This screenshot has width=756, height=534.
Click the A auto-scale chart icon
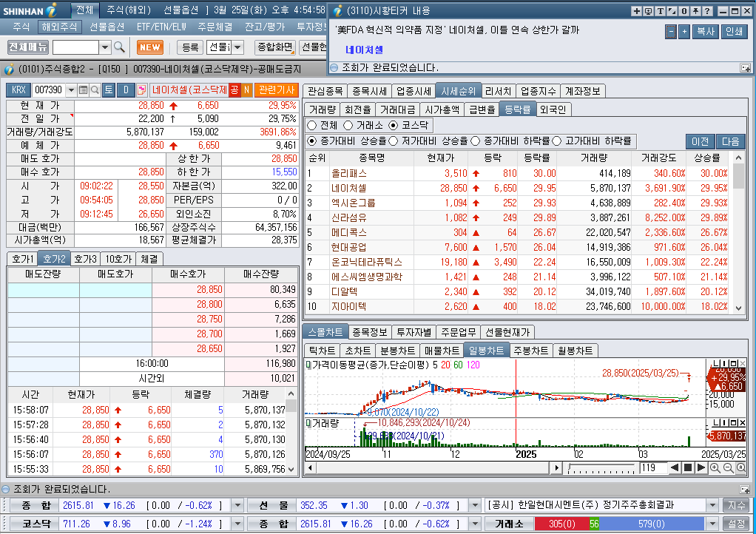(x=740, y=468)
